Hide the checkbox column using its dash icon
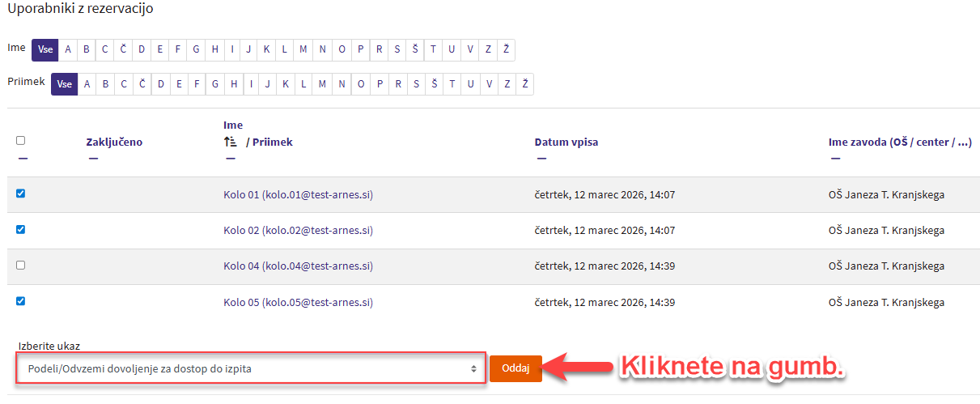This screenshot has width=980, height=404. tap(22, 158)
